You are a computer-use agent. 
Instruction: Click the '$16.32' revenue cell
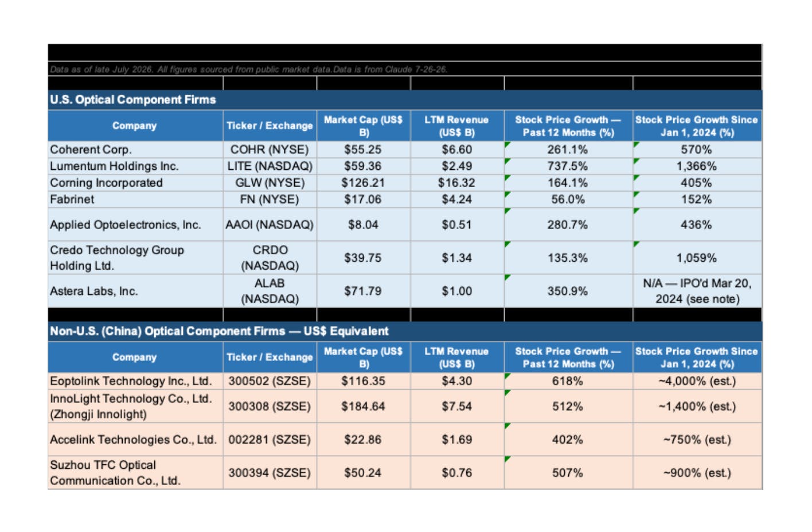(457, 183)
